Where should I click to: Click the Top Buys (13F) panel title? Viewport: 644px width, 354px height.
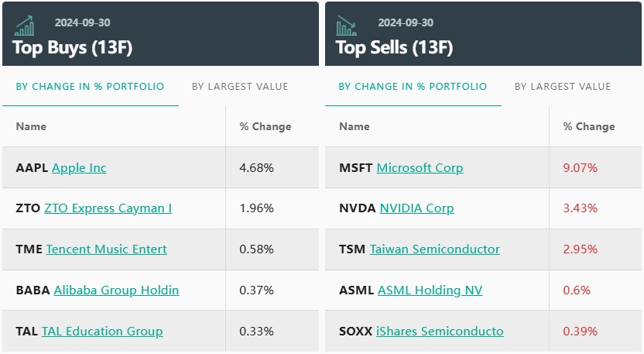(73, 47)
